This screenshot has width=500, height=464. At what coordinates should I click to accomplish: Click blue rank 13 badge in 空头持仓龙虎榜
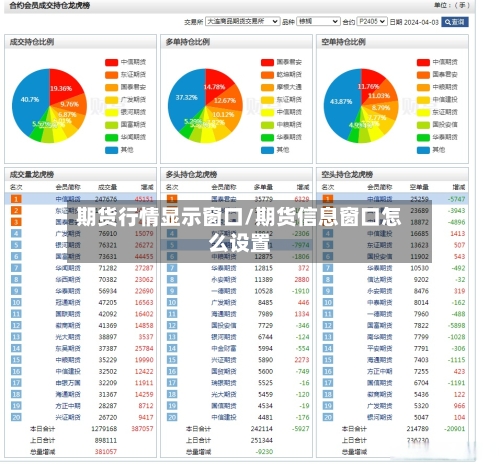[328, 337]
